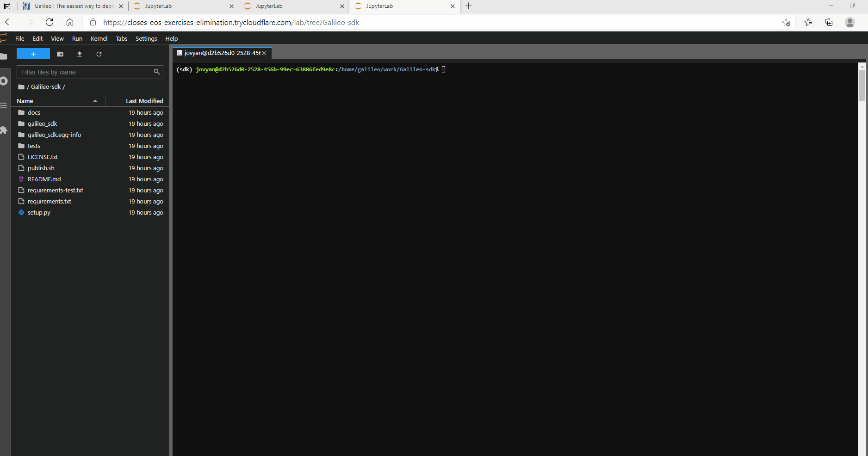Click the JupyterLab logo icon

[4, 38]
